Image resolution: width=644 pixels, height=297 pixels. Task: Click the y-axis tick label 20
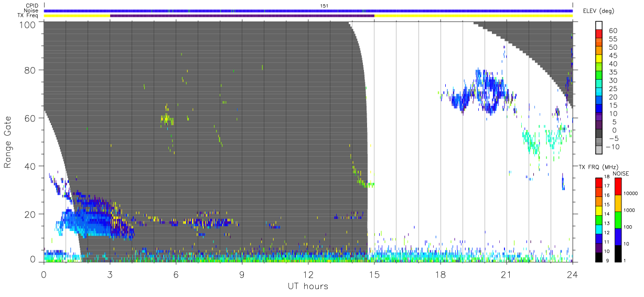pyautogui.click(x=31, y=214)
